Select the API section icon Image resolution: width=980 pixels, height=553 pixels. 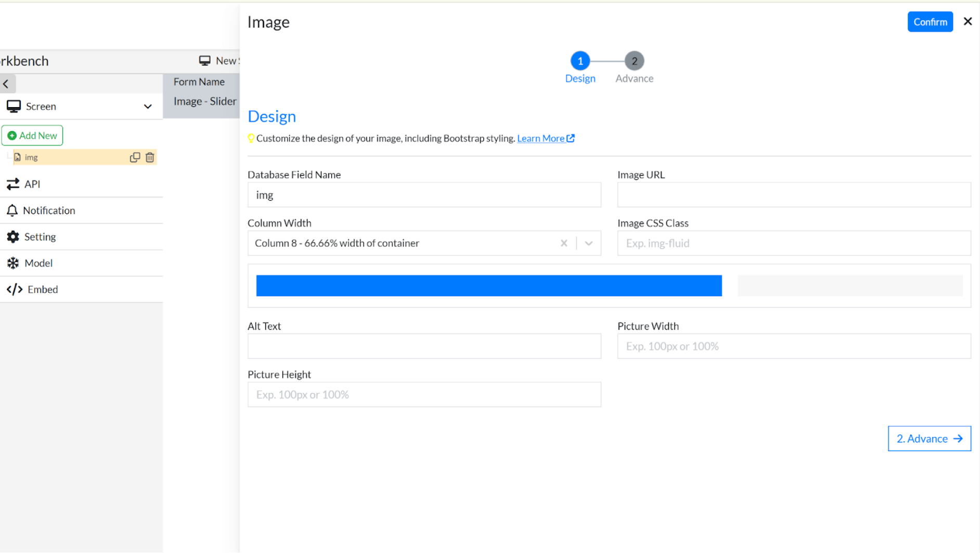point(14,184)
